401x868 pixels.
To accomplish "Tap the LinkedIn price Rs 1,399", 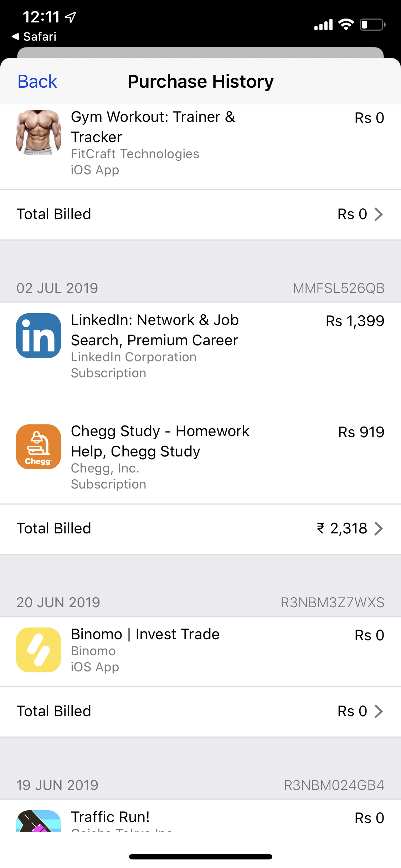I will [355, 321].
